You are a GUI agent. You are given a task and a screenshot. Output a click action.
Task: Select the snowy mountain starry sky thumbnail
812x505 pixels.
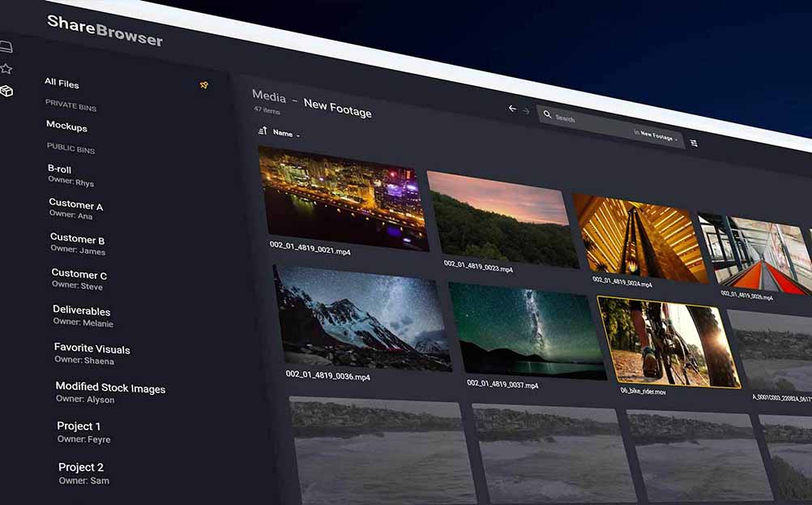point(362,318)
